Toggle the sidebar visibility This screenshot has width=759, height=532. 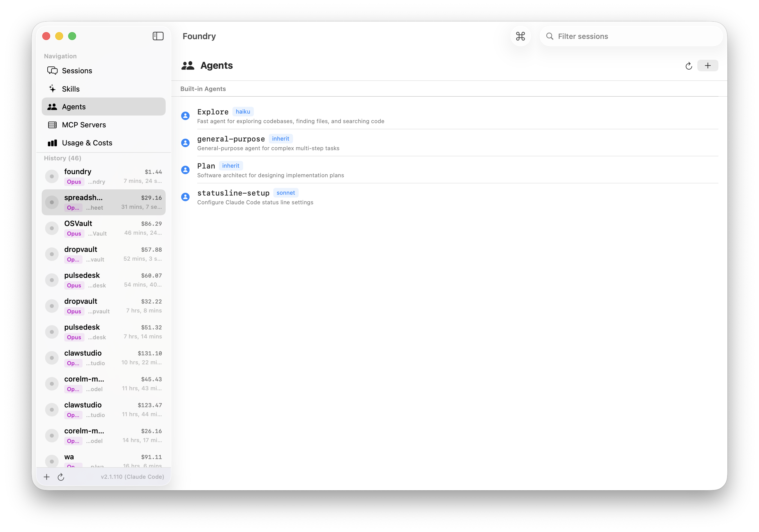point(158,36)
